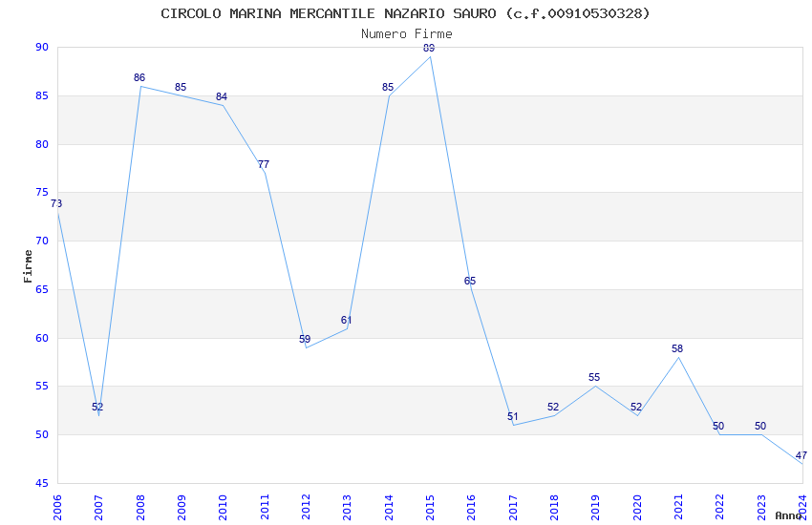Select the year label 2011
Viewport: 812px width, 525px height.
pos(264,508)
